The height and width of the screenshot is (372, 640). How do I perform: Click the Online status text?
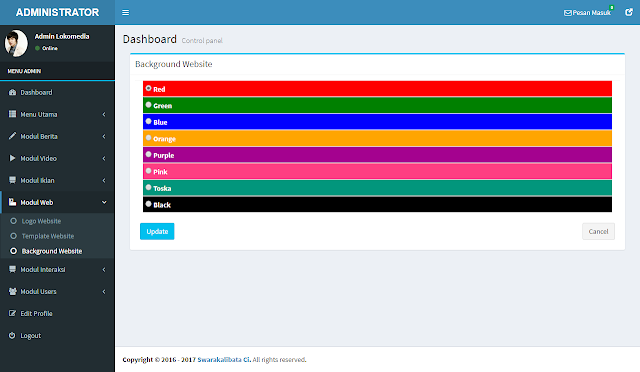[50, 48]
